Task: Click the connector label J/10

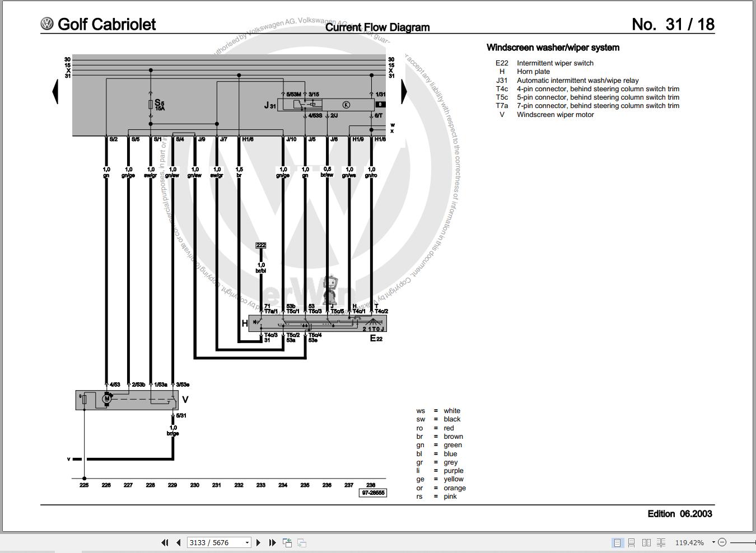Action: [291, 139]
